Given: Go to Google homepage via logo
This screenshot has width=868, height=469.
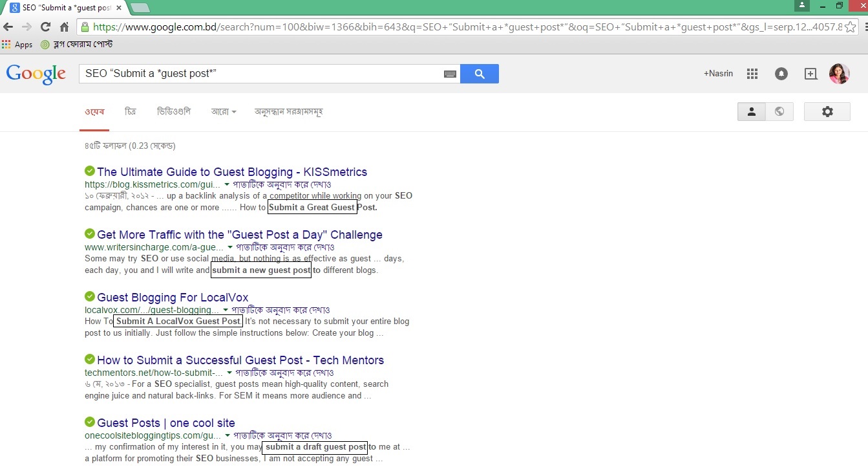Looking at the screenshot, I should coord(36,74).
